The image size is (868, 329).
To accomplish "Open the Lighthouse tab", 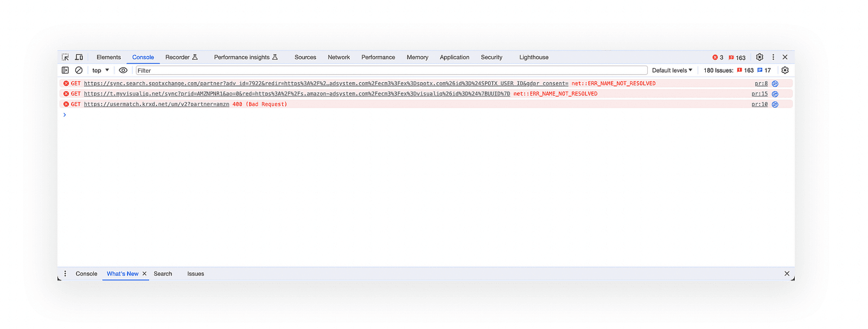I will (534, 57).
